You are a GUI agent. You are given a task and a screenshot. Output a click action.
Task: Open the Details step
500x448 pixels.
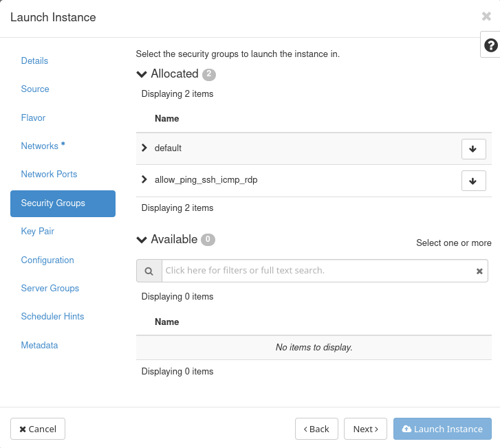point(34,60)
